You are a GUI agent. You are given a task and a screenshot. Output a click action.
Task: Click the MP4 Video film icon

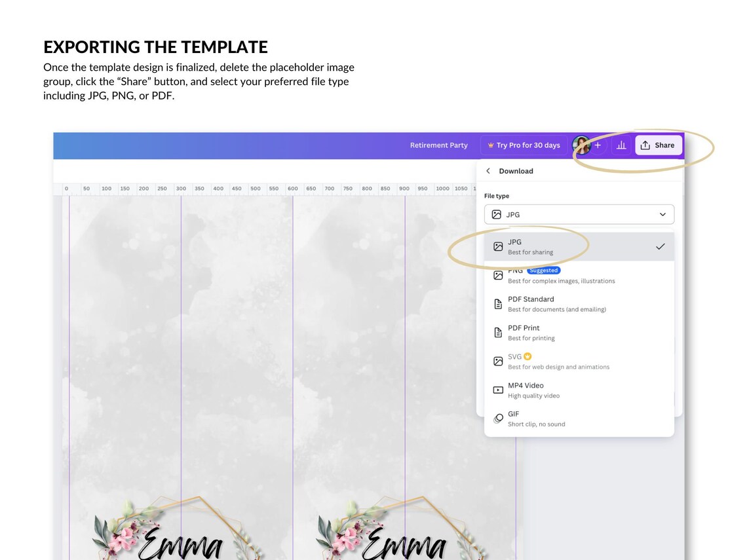pyautogui.click(x=498, y=390)
